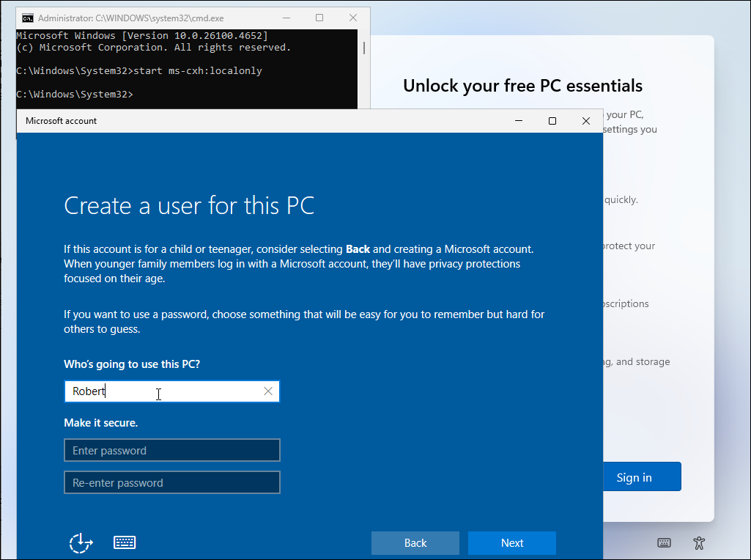
Task: Click the 'Unlock your free PC essentials' heading
Action: pyautogui.click(x=522, y=86)
